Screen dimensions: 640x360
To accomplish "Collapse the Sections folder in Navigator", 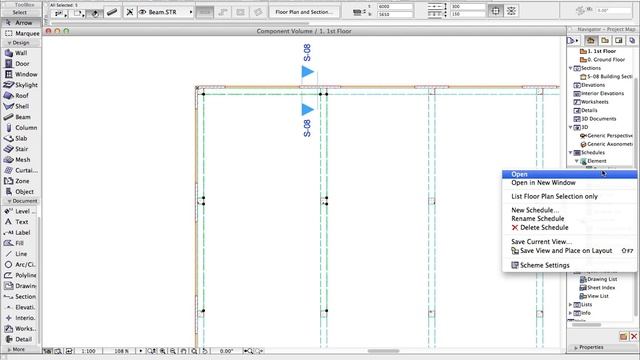I will coord(571,68).
